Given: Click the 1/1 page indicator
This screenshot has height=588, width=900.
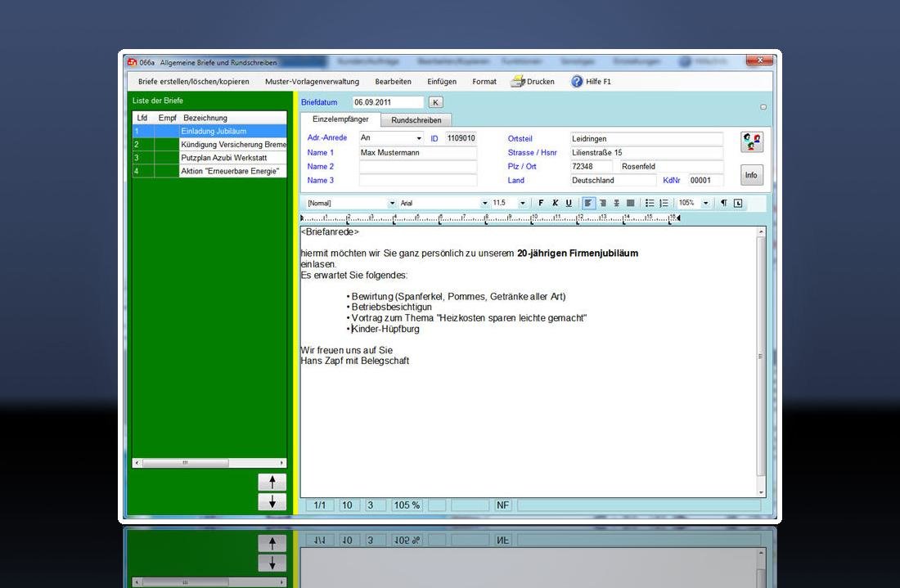Looking at the screenshot, I should (x=320, y=505).
